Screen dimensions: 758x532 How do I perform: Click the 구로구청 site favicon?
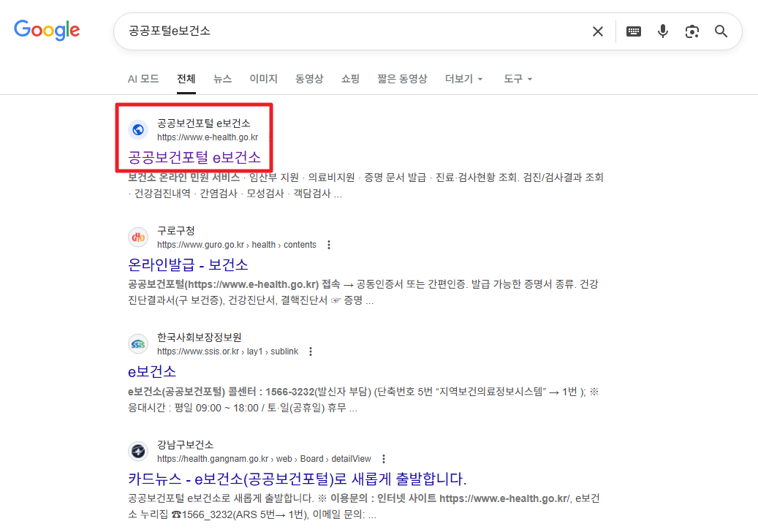pyautogui.click(x=138, y=237)
